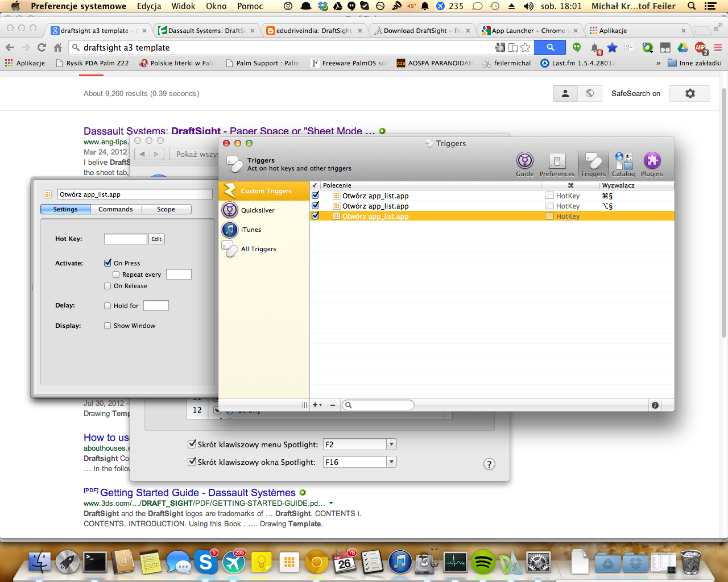Open Dassault Systems DraftSight Paper Space result
The height and width of the screenshot is (582, 728).
coord(229,131)
